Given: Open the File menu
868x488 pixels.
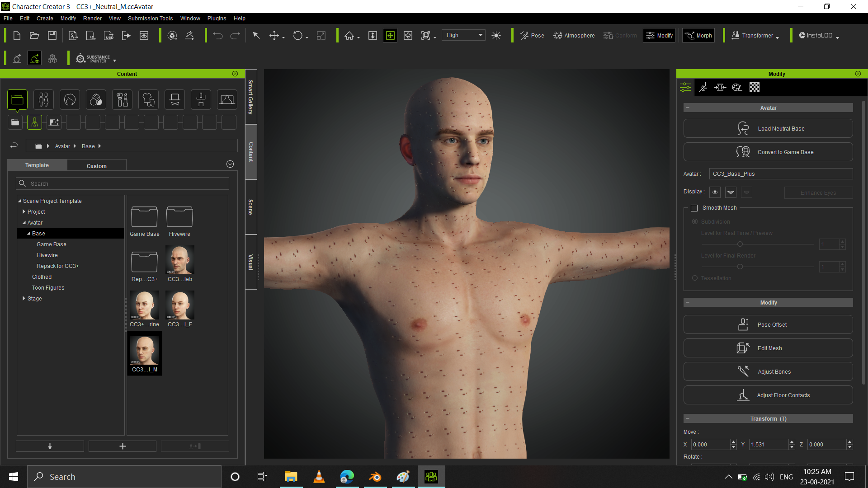Looking at the screenshot, I should pyautogui.click(x=8, y=19).
